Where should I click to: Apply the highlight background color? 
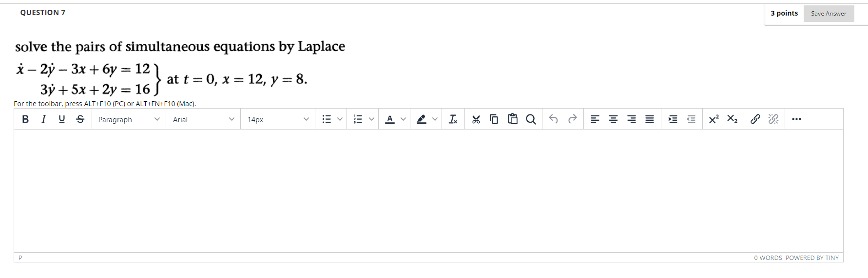tap(422, 119)
